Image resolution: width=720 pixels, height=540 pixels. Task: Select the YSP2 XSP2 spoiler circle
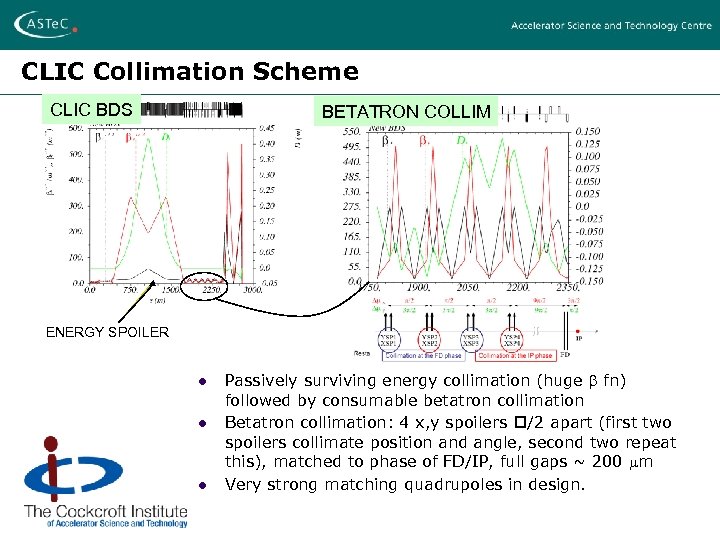[429, 340]
